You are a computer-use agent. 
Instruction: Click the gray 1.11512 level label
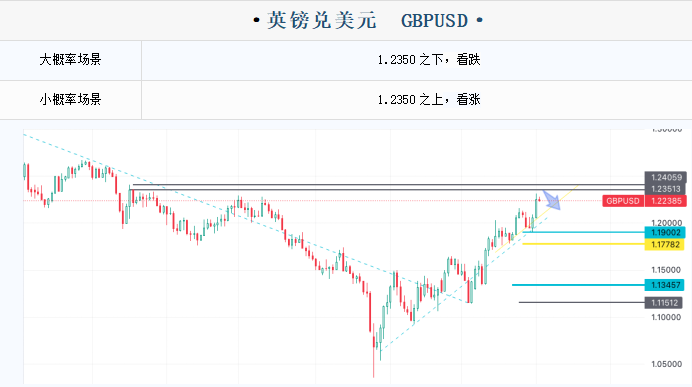coord(664,303)
